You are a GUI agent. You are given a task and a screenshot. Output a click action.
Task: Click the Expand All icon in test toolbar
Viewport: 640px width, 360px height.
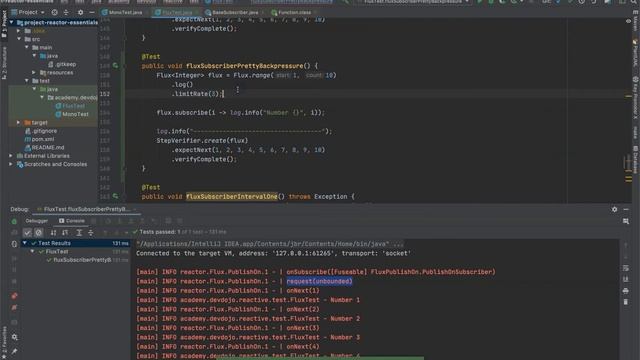click(79, 232)
